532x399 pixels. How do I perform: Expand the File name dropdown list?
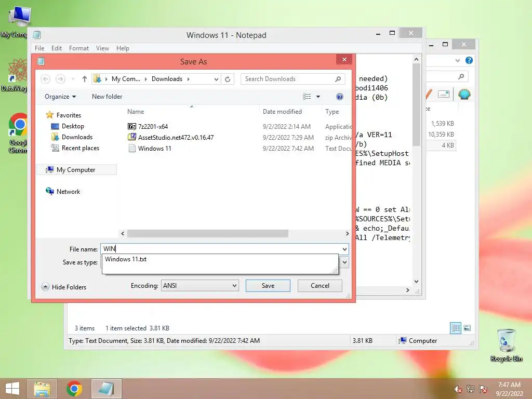click(x=345, y=249)
